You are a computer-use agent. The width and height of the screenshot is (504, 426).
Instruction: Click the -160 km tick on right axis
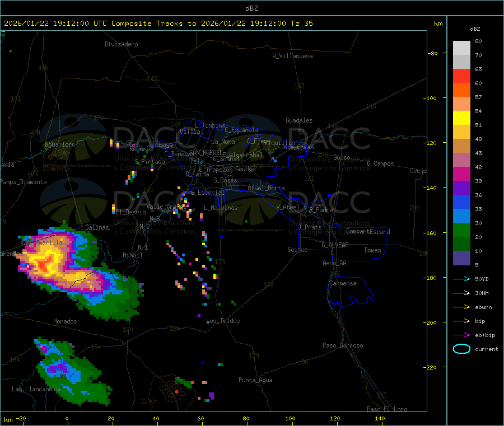[431, 233]
